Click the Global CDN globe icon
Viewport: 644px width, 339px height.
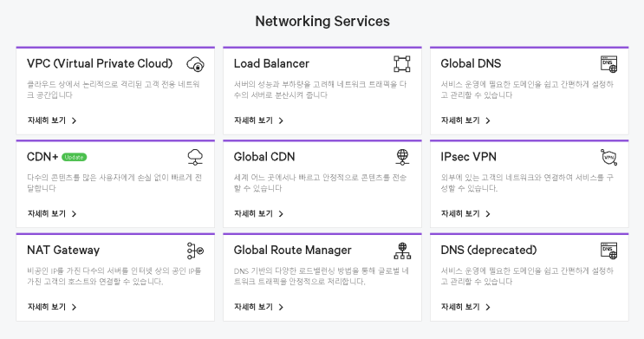click(x=402, y=157)
